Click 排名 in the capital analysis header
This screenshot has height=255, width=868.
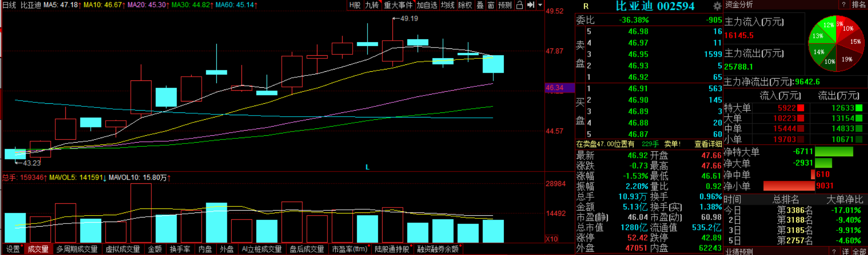click(x=858, y=5)
